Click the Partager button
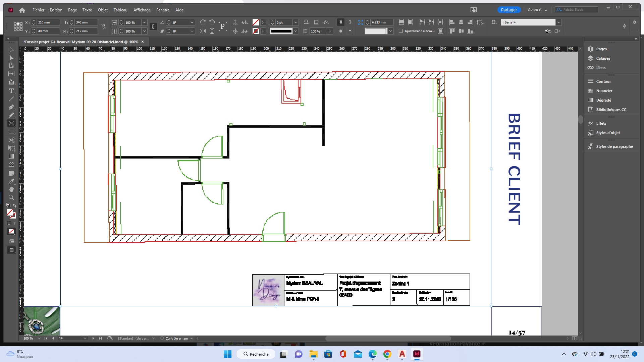This screenshot has width=644, height=362. click(x=509, y=10)
